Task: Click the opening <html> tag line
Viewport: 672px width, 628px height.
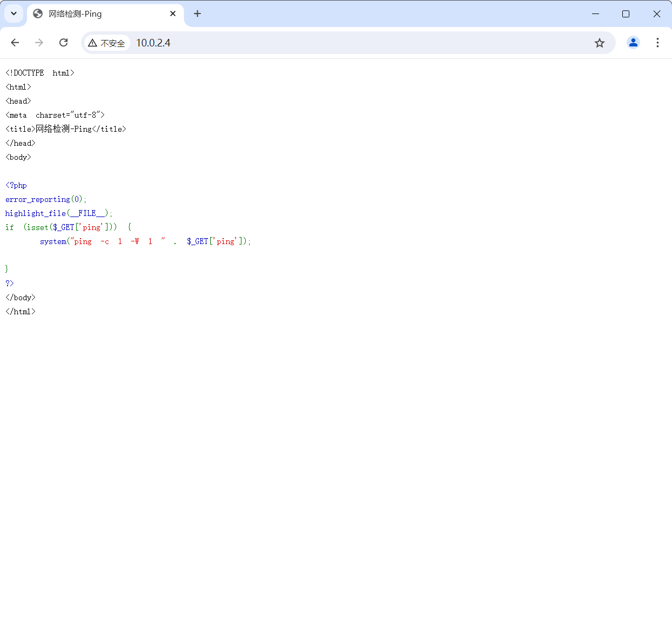Action: (18, 87)
